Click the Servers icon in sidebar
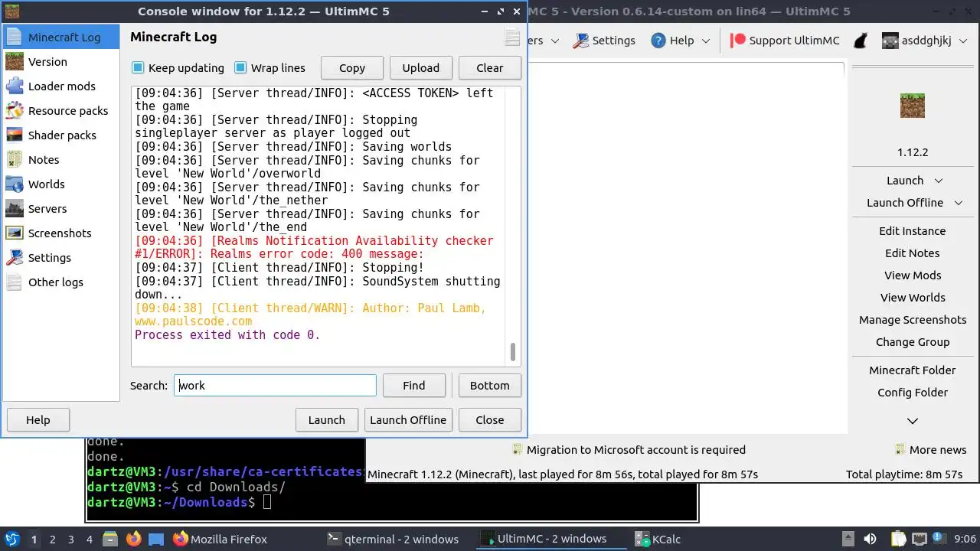This screenshot has height=551, width=980. pyautogui.click(x=15, y=209)
